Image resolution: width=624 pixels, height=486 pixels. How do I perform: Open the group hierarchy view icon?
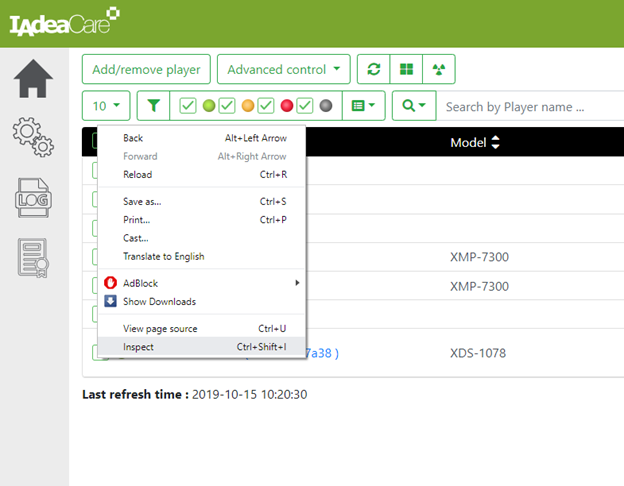point(439,69)
